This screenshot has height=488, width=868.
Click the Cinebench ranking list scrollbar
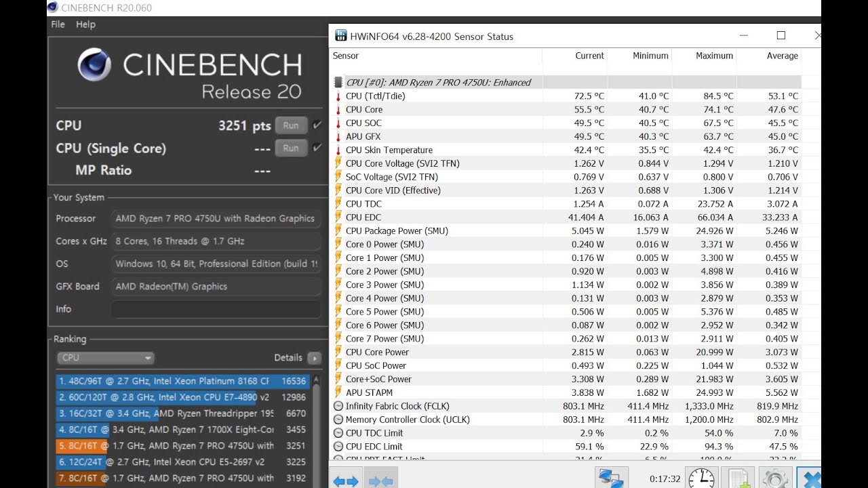[316, 430]
